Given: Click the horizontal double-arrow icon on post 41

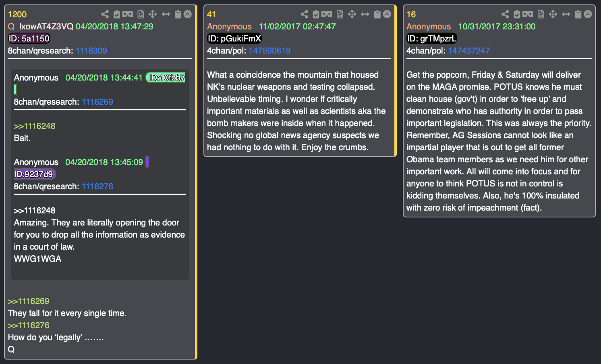Looking at the screenshot, I should 365,14.
